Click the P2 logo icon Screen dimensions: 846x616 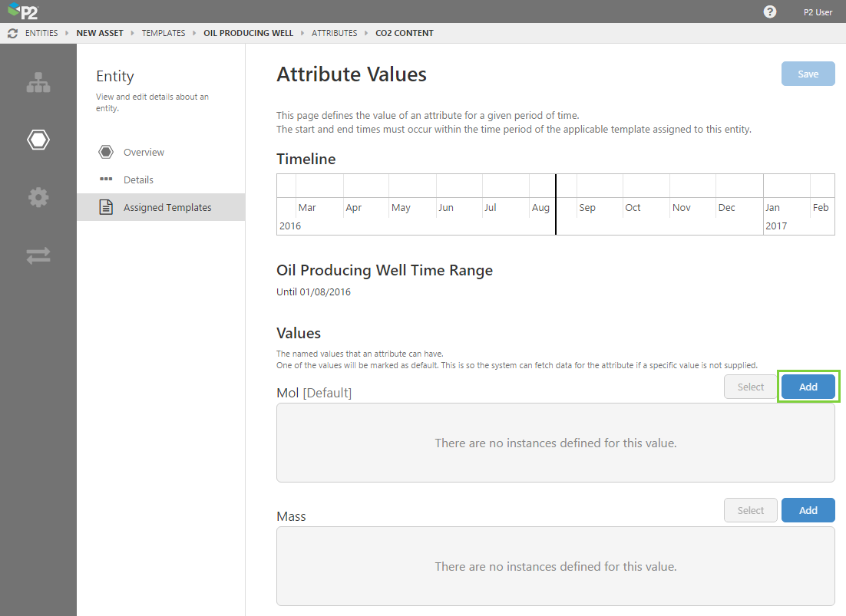pyautogui.click(x=22, y=12)
